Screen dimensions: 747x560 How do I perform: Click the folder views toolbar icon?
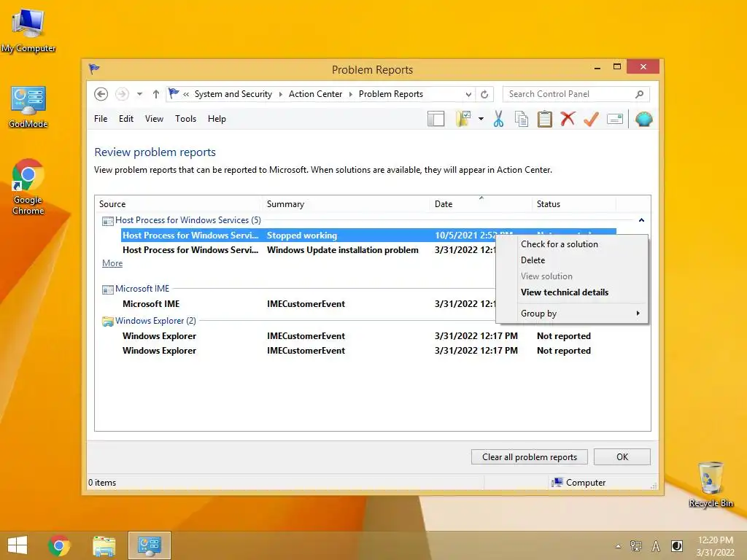click(463, 119)
